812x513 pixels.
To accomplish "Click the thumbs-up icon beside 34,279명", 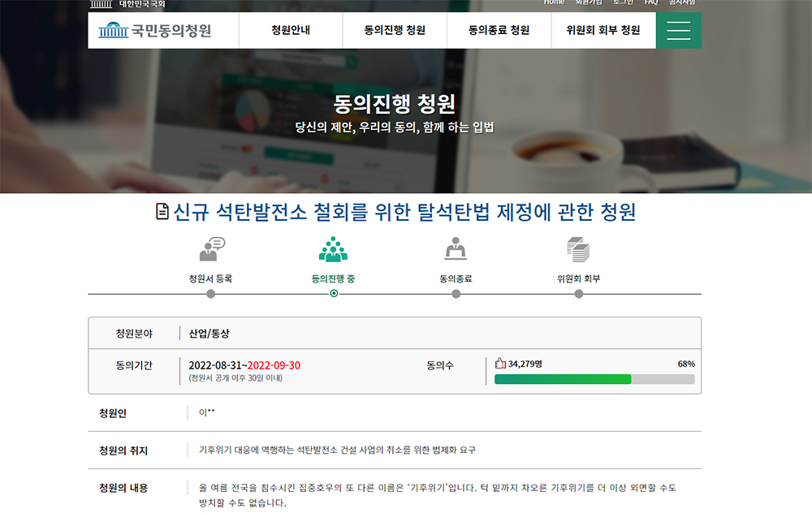I will pyautogui.click(x=499, y=364).
